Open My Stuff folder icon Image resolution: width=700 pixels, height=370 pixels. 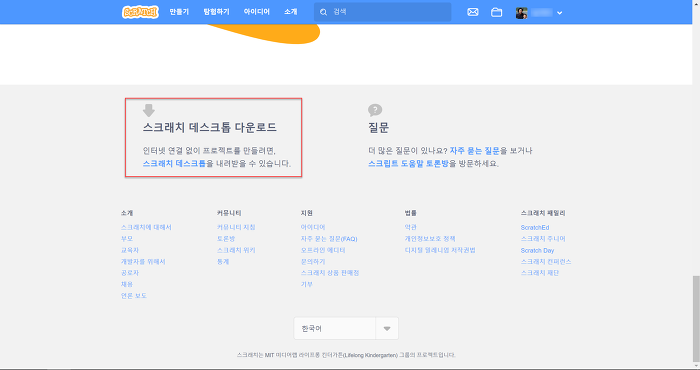click(x=496, y=12)
